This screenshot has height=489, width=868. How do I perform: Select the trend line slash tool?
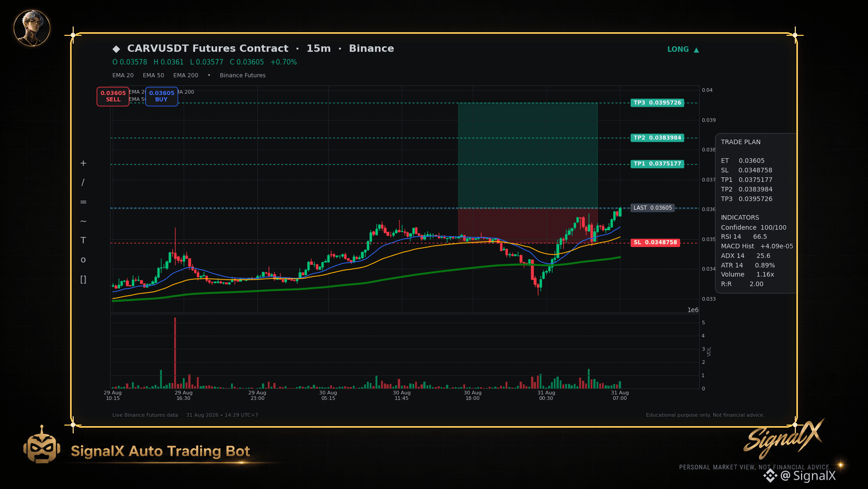coord(83,182)
